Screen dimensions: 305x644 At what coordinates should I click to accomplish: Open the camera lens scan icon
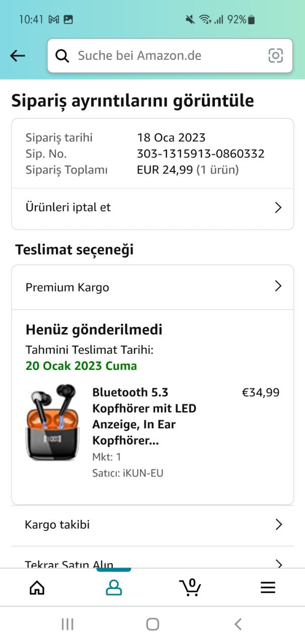tap(275, 56)
